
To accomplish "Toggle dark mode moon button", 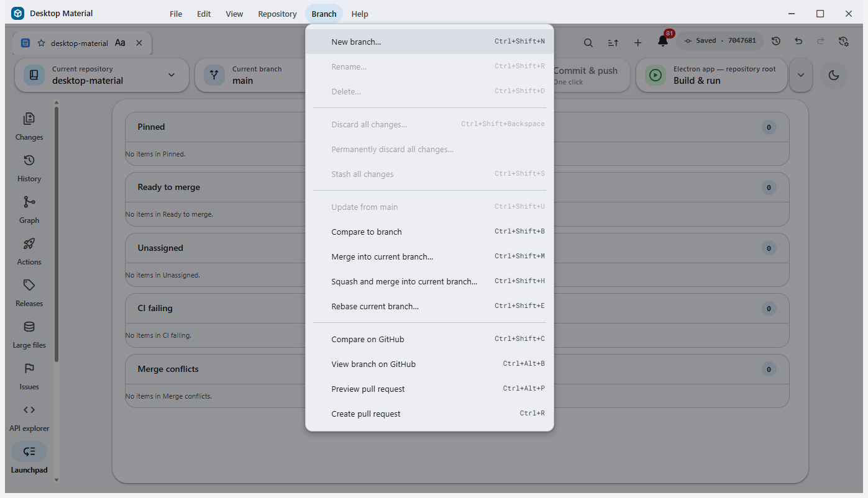I will [834, 75].
